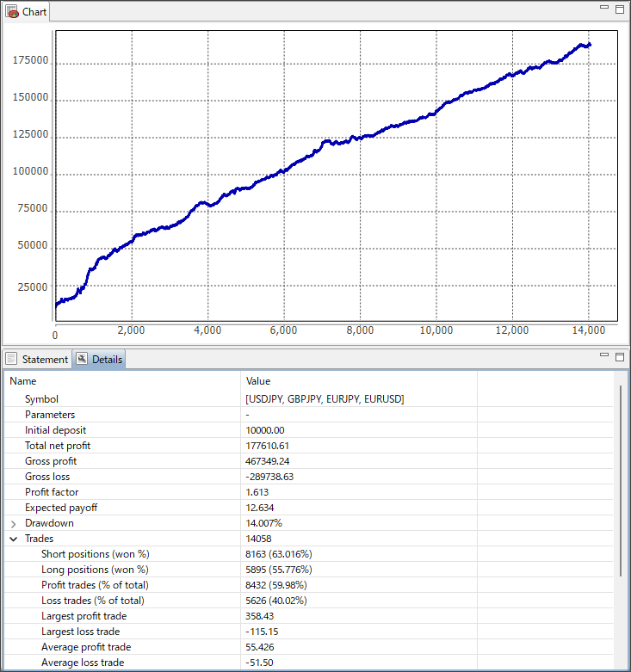Click the Details tab icon
Viewport: 631px width, 672px height.
(x=82, y=359)
